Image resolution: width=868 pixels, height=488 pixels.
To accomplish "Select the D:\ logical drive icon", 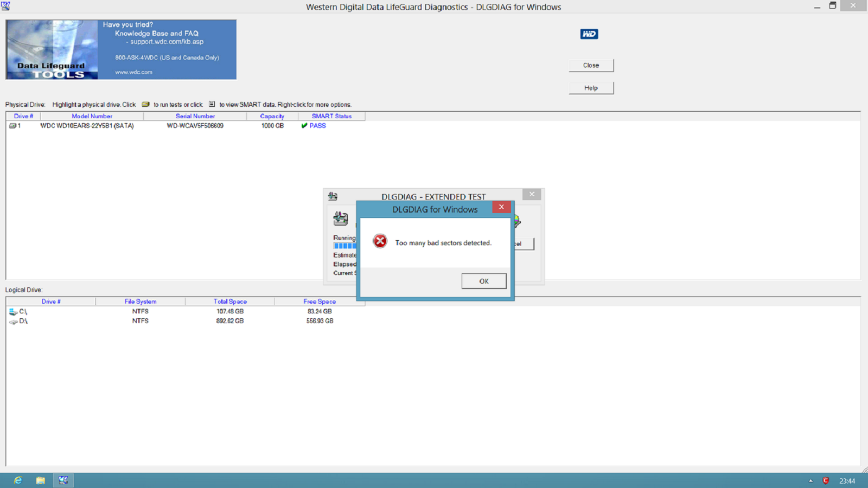I will click(x=13, y=322).
